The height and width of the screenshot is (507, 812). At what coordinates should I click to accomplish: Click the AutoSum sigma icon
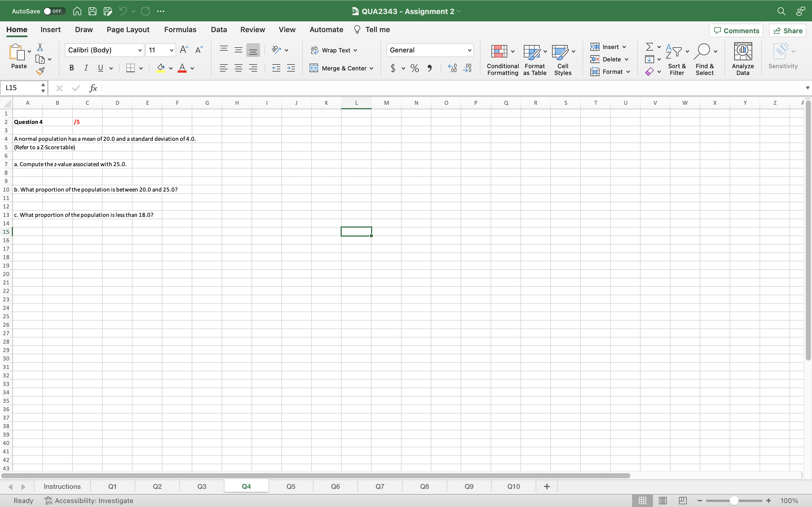click(649, 46)
